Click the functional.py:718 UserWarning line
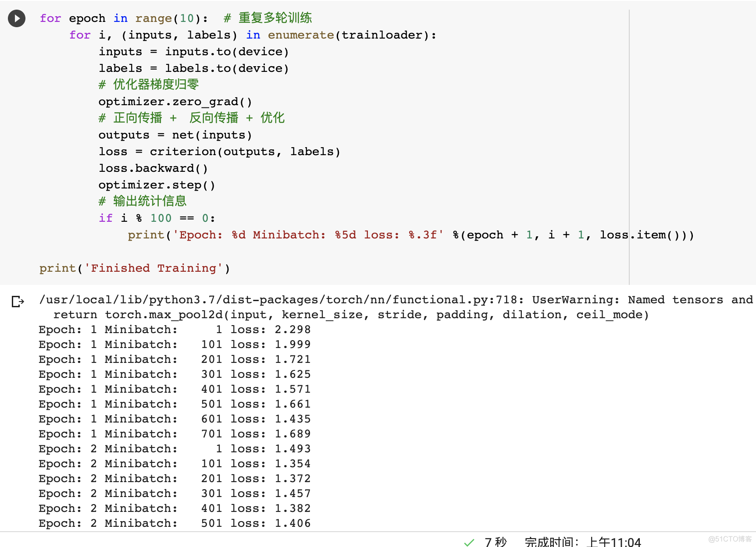 tap(396, 300)
